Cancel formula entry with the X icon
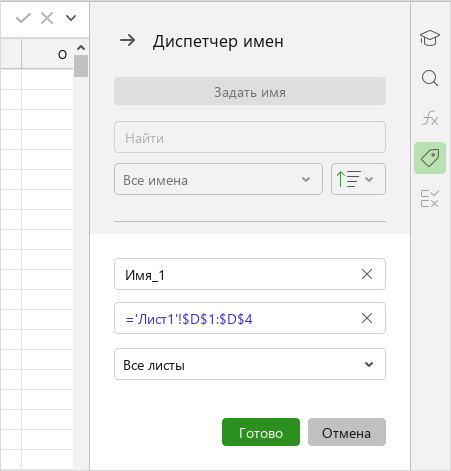This screenshot has height=471, width=451. pyautogui.click(x=47, y=18)
